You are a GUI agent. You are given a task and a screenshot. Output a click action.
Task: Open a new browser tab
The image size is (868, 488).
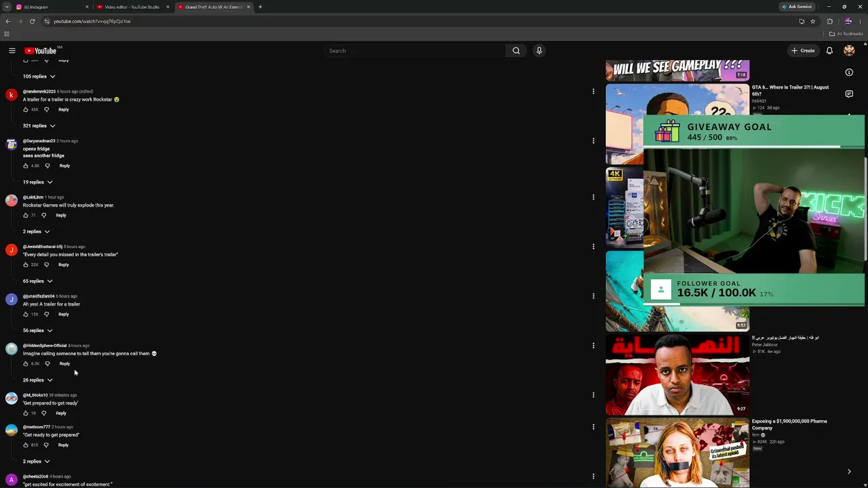click(260, 7)
